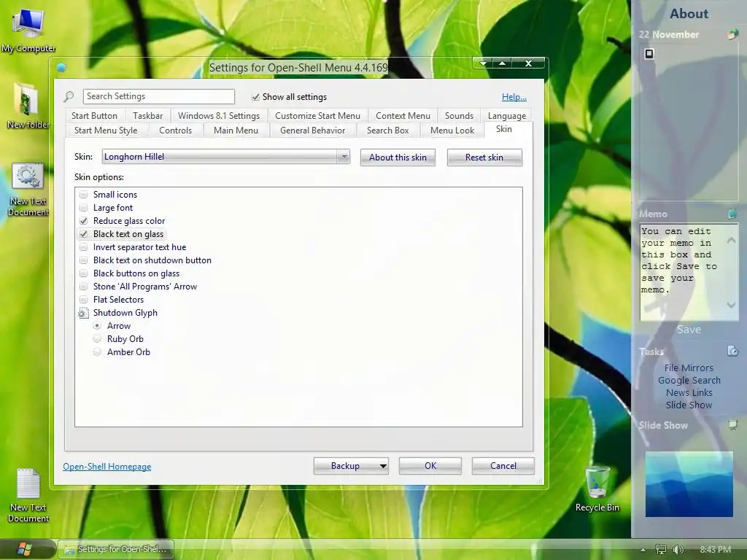Open the Backup button dropdown arrow
The height and width of the screenshot is (560, 747).
click(x=383, y=466)
